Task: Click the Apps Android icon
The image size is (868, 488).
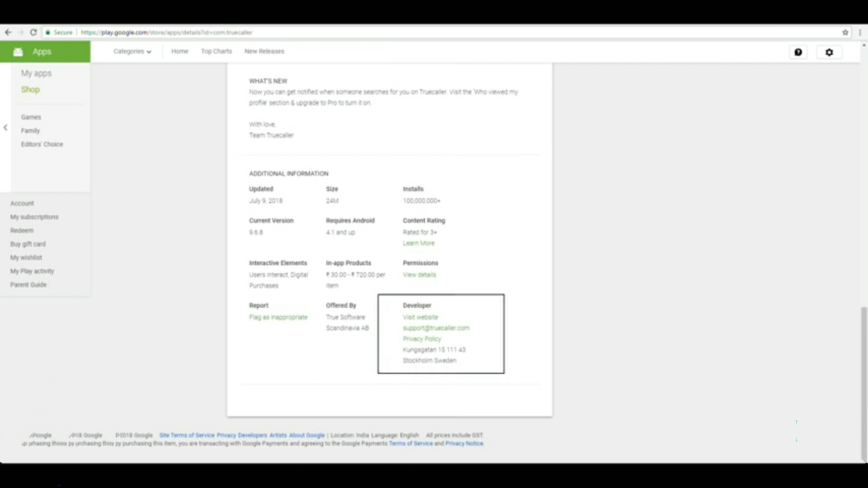Action: point(18,52)
